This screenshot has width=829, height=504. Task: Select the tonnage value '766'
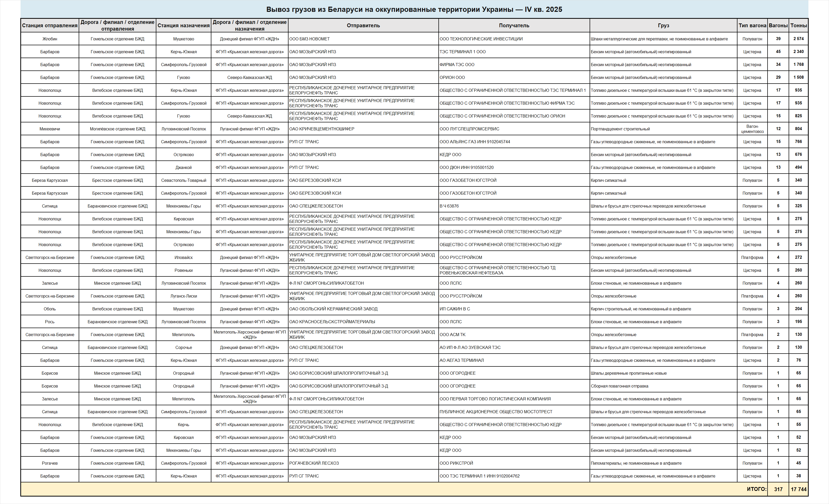pyautogui.click(x=799, y=141)
